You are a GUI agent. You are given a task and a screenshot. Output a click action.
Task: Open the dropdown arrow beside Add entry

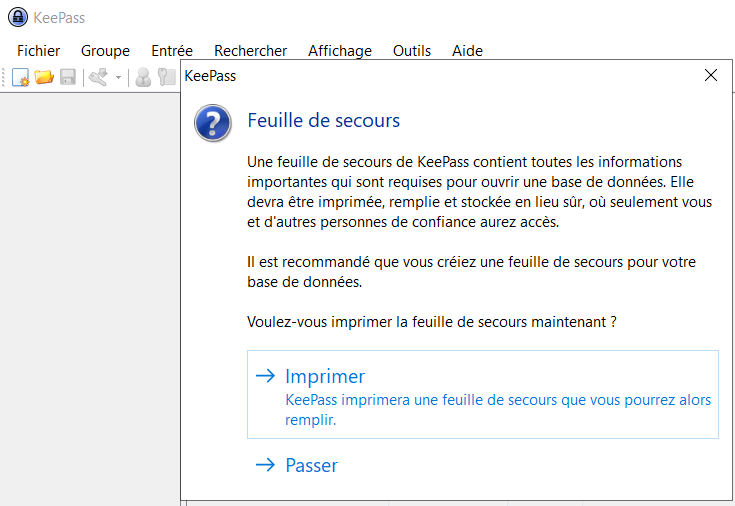[118, 78]
